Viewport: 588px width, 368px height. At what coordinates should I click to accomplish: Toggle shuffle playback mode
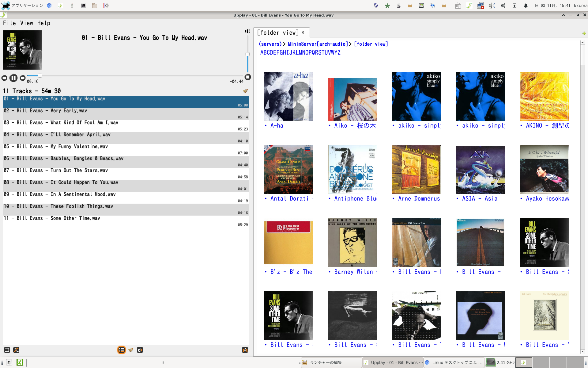pos(16,350)
